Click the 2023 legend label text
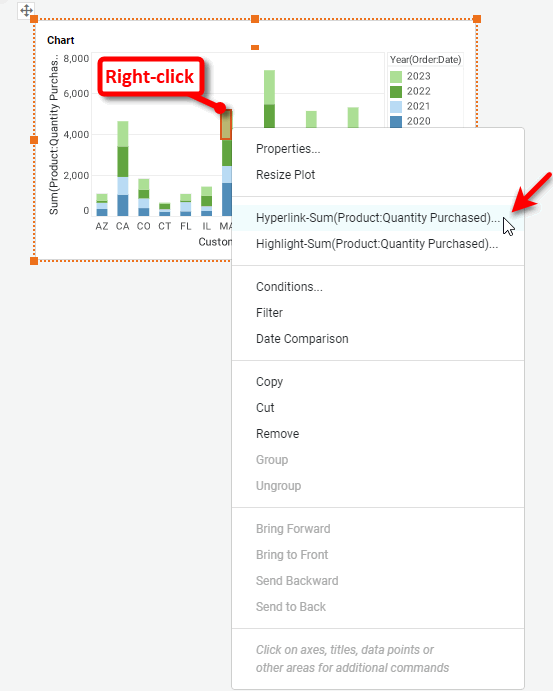The image size is (553, 691). tap(418, 77)
